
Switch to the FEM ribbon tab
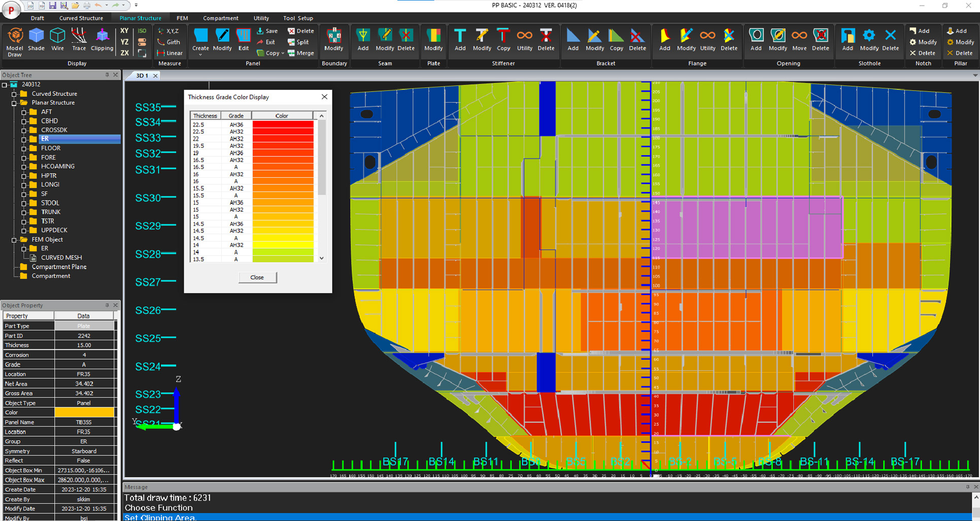click(182, 18)
